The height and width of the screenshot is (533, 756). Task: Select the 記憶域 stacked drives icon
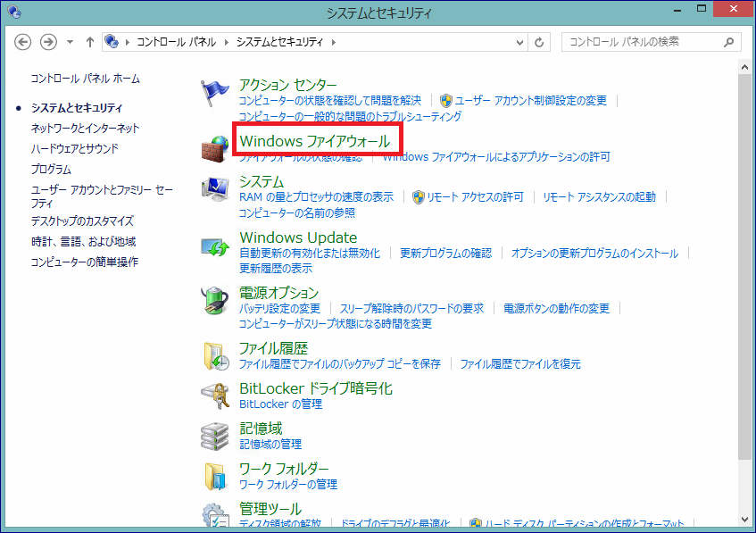[214, 435]
